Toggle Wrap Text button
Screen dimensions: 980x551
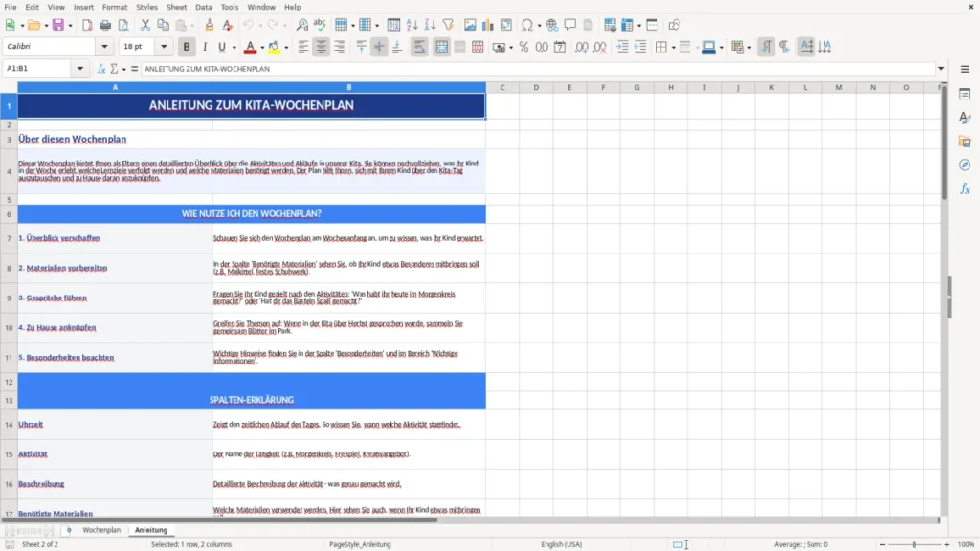click(x=419, y=47)
